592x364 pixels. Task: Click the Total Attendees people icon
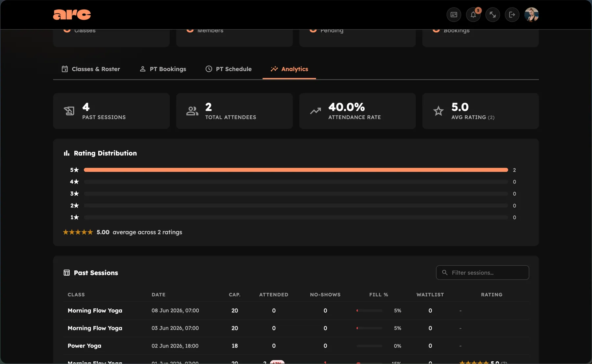192,111
